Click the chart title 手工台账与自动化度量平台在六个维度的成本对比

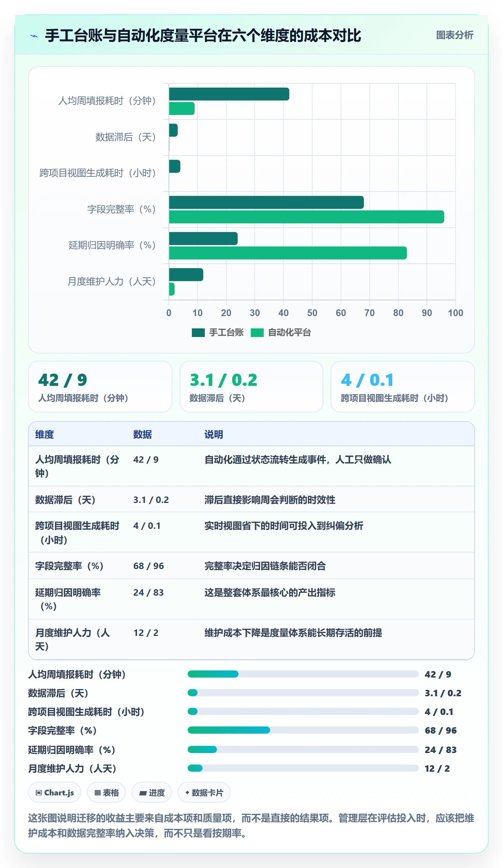203,36
